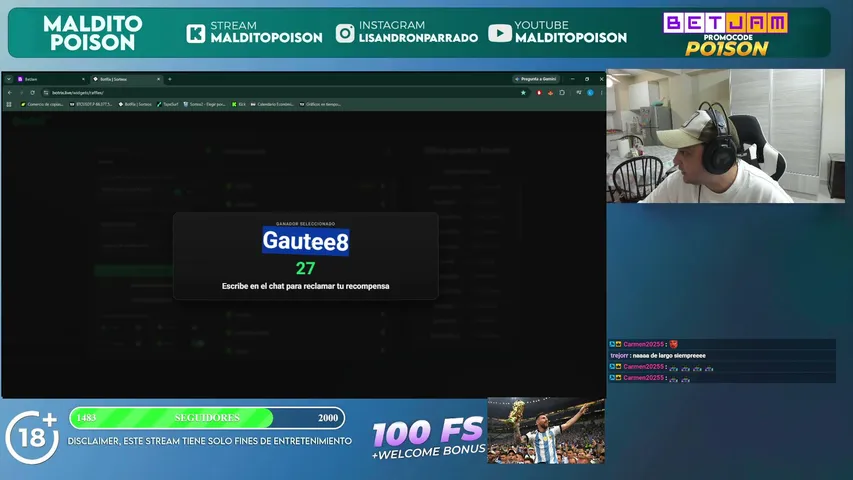Reload the current page
The width and height of the screenshot is (853, 480).
(x=33, y=93)
